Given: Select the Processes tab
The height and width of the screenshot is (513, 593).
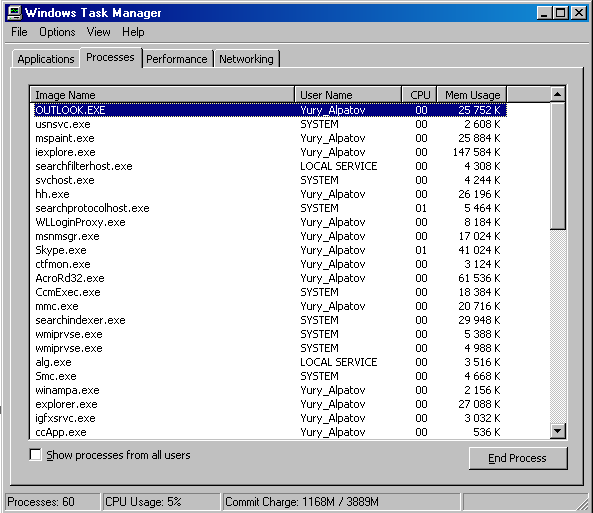Looking at the screenshot, I should click(x=110, y=58).
